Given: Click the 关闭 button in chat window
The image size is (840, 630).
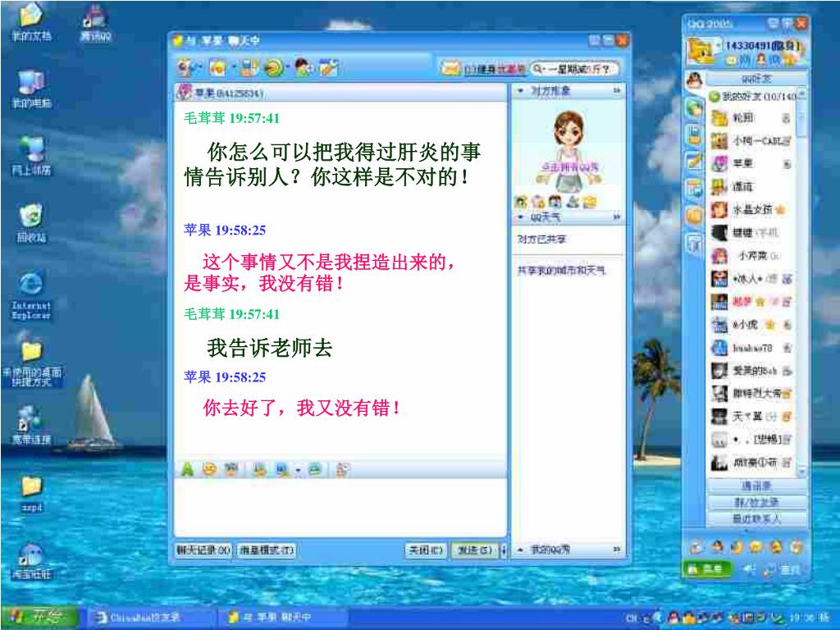Looking at the screenshot, I should (426, 550).
